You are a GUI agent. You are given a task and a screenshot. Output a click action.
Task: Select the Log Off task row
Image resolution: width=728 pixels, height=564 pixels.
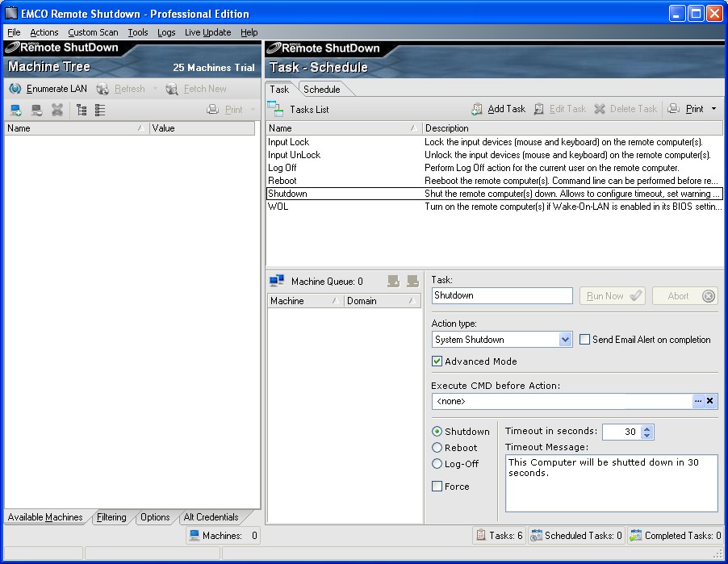(495, 168)
